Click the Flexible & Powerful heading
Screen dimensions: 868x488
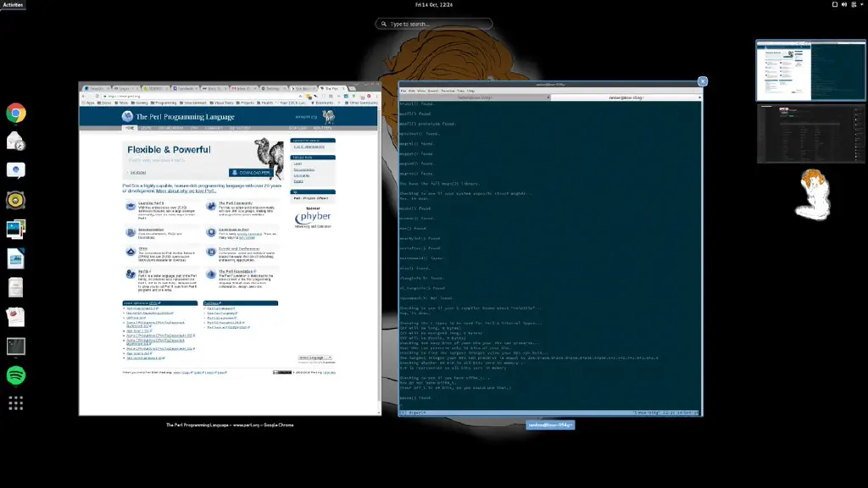pyautogui.click(x=169, y=149)
